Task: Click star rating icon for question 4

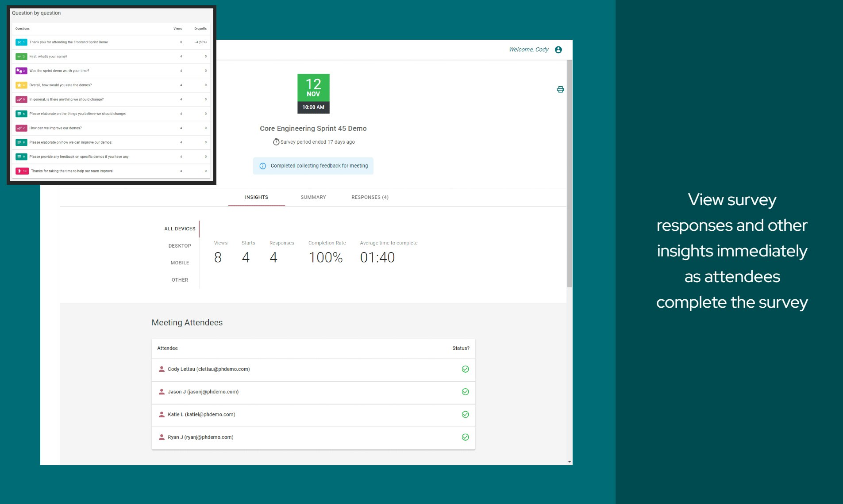Action: coord(21,85)
